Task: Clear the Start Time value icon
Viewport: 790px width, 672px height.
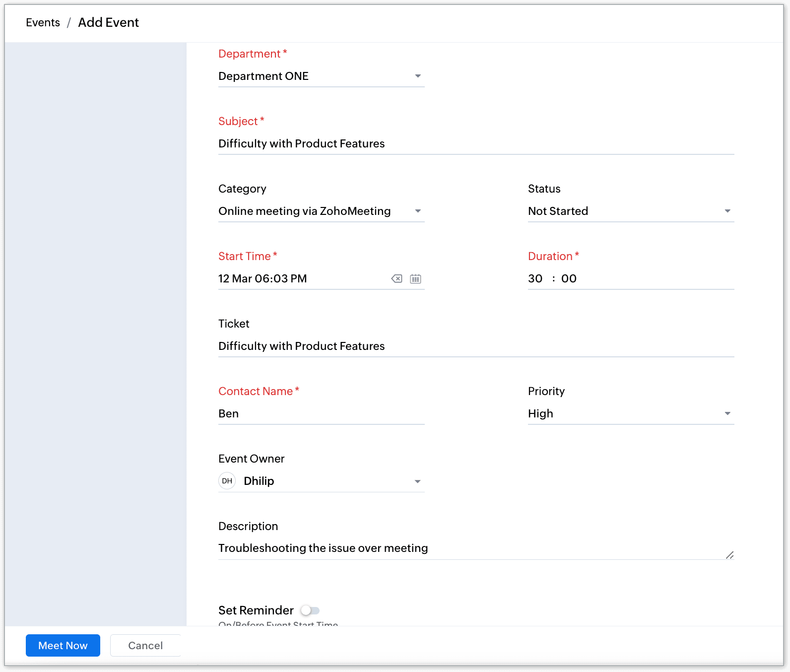Action: [x=396, y=279]
